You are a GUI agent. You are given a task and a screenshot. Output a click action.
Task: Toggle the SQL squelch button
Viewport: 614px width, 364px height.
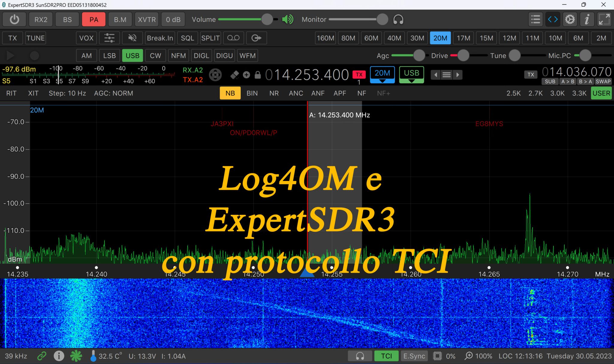tap(187, 38)
